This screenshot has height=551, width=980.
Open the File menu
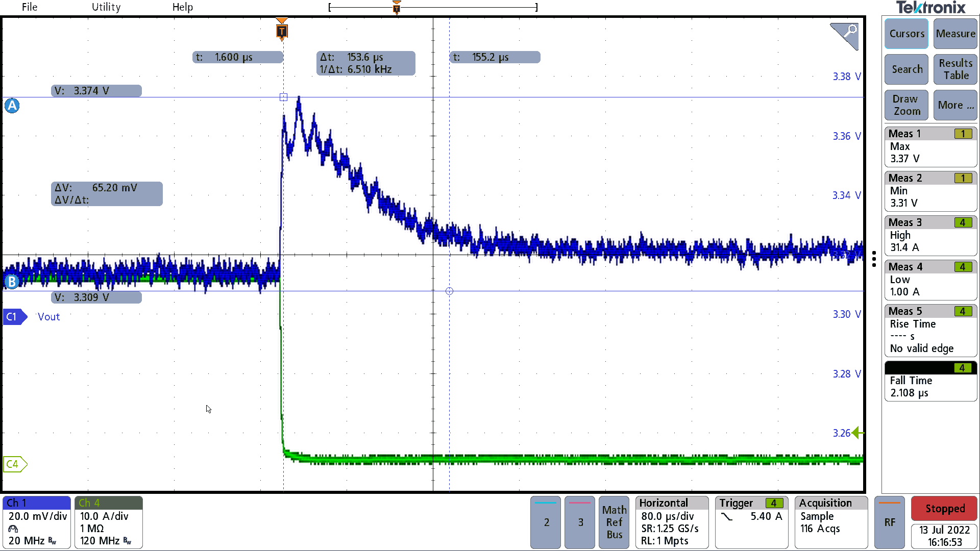(30, 7)
